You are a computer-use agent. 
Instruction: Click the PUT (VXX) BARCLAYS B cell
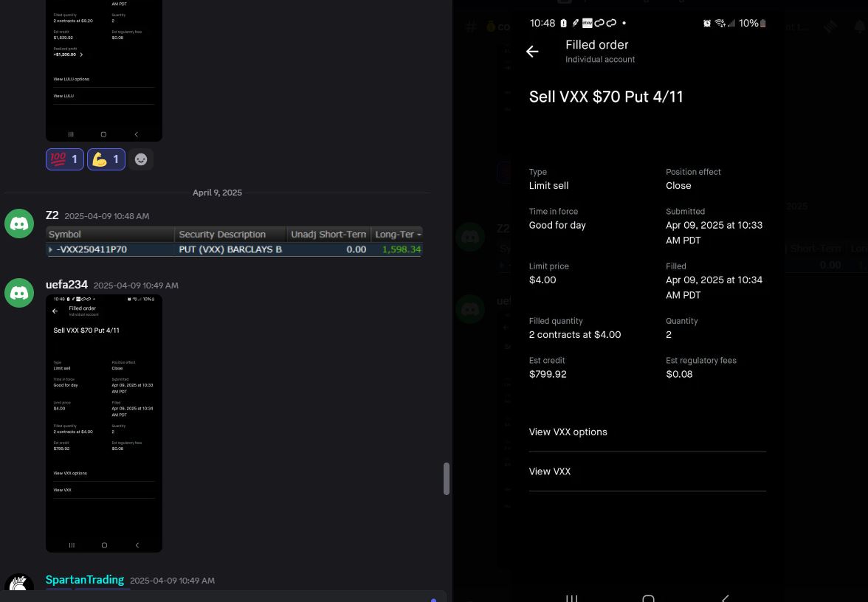pos(230,249)
